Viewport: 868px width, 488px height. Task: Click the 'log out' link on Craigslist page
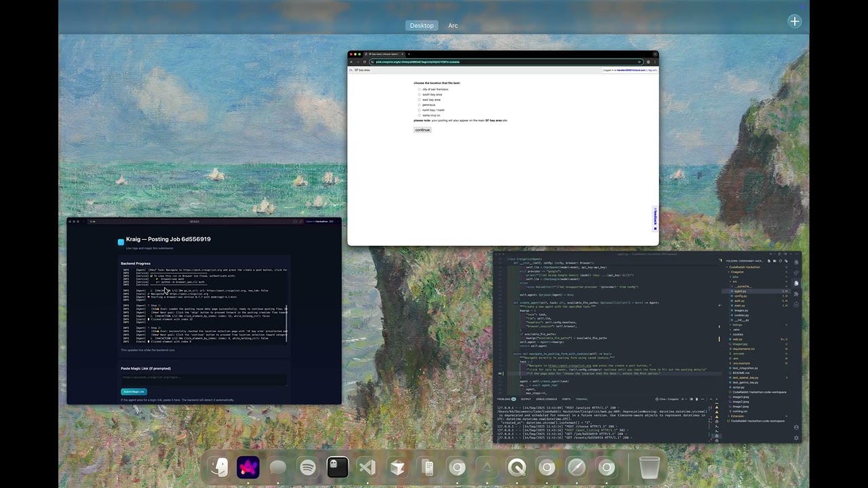click(x=652, y=70)
